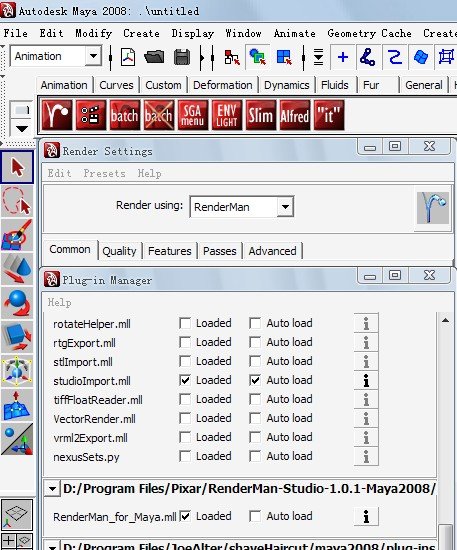The image size is (457, 550).
Task: Open the selection mask menu arrow icon
Action: pyautogui.click(x=318, y=57)
